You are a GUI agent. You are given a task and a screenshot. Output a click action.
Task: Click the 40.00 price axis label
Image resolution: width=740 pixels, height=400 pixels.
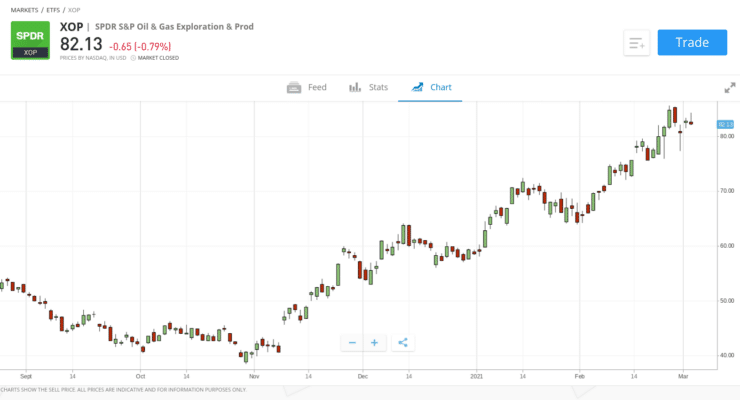tap(727, 355)
